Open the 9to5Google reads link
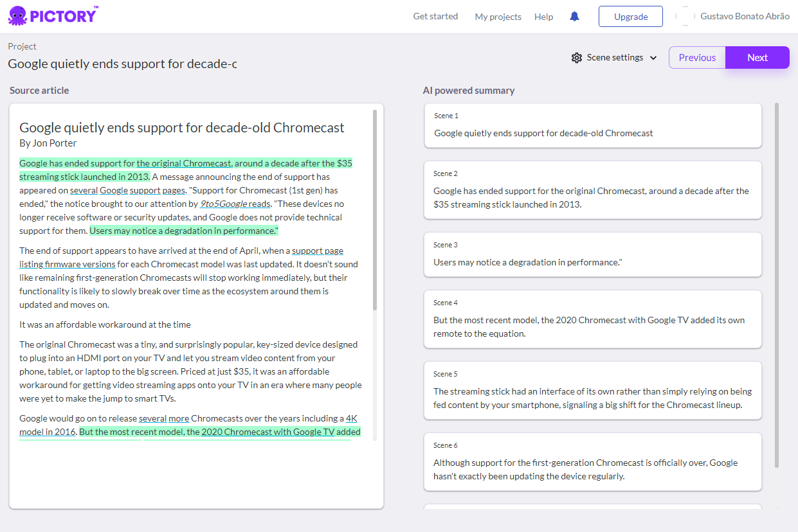798x532 pixels. coord(235,204)
